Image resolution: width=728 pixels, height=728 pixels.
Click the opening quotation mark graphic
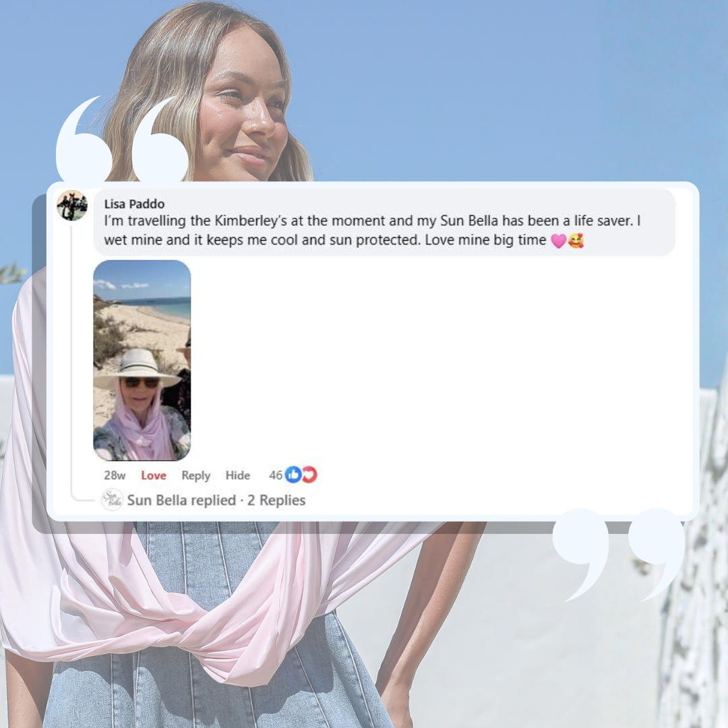(x=122, y=139)
